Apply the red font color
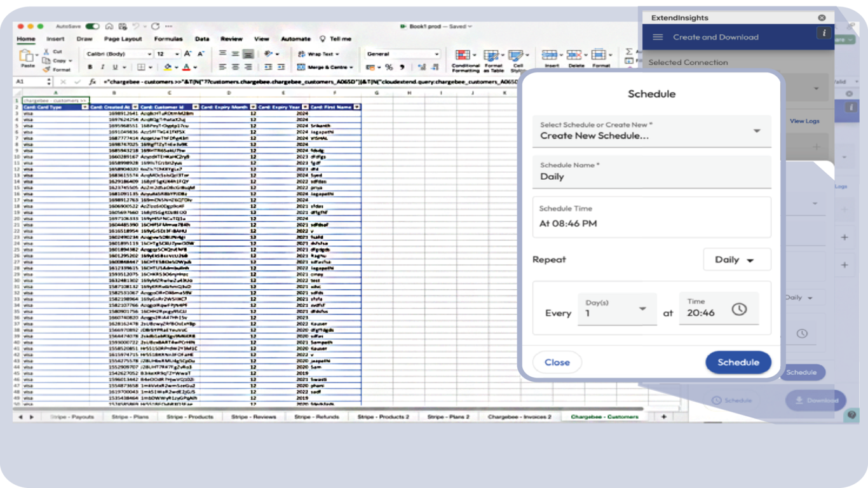The height and width of the screenshot is (488, 868). pyautogui.click(x=186, y=67)
